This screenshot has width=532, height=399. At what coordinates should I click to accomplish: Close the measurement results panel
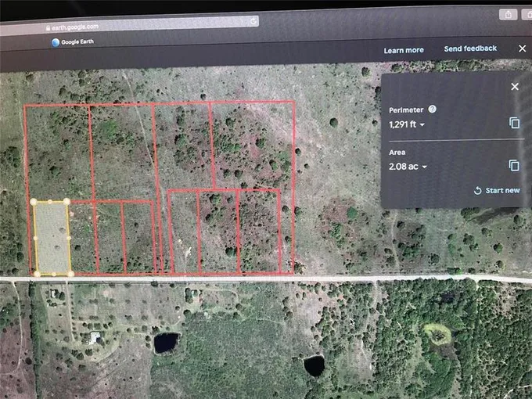[515, 87]
